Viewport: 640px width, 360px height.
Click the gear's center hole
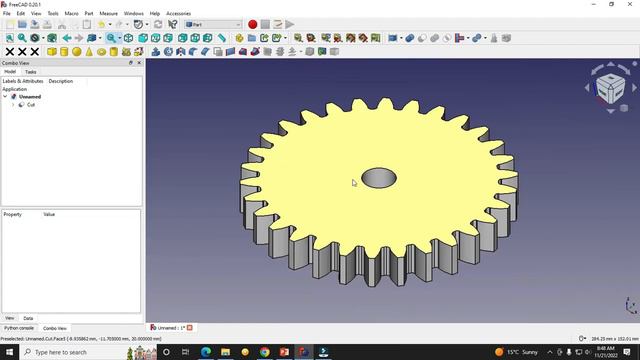(379, 178)
